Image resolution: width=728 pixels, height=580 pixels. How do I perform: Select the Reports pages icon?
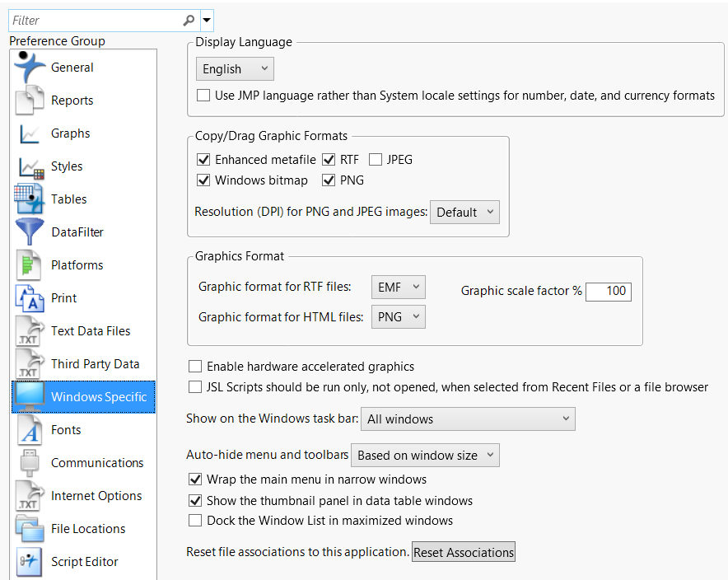pyautogui.click(x=30, y=101)
